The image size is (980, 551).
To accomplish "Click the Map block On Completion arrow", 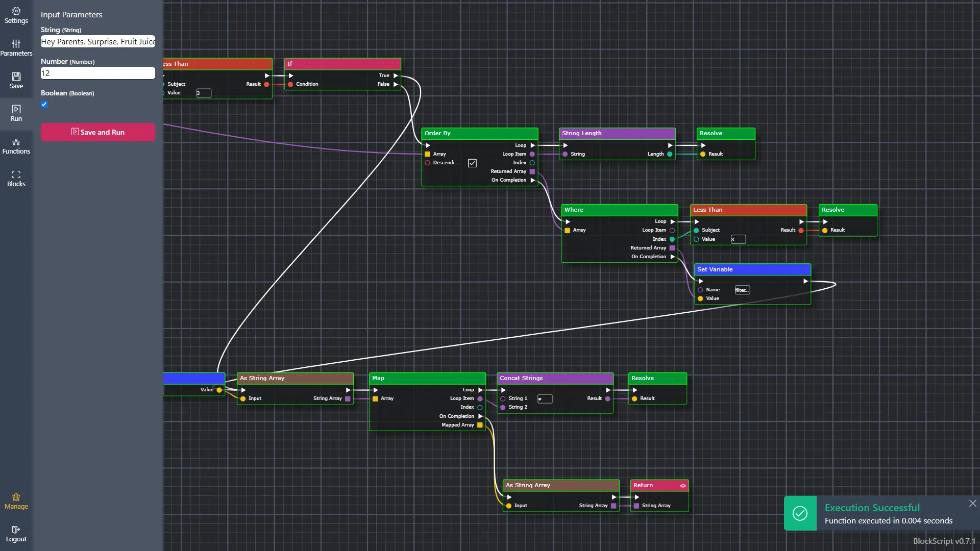I will (480, 416).
